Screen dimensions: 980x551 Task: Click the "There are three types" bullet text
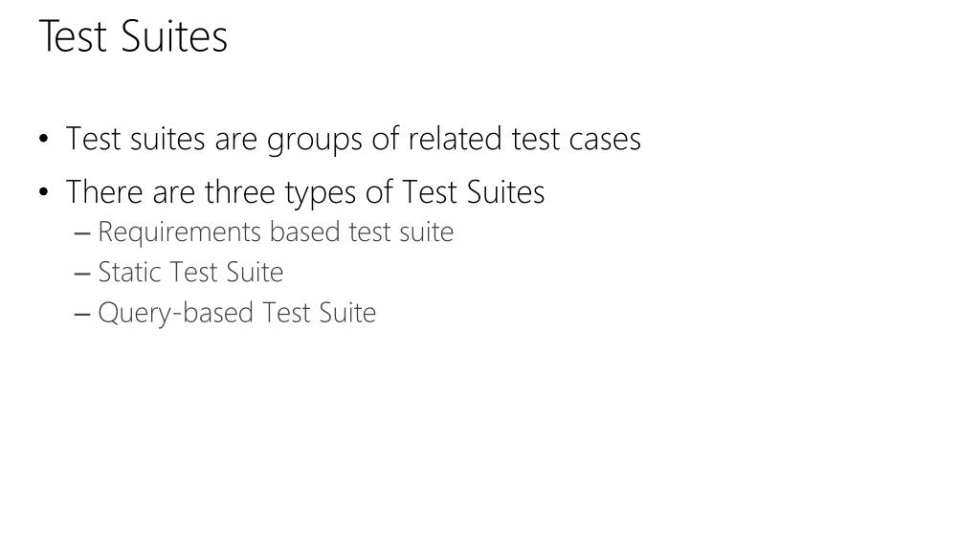[305, 192]
